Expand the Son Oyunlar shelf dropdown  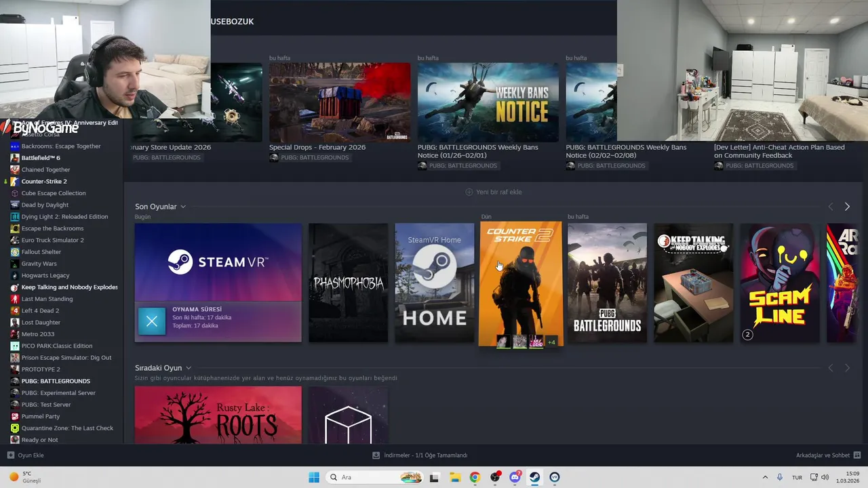pyautogui.click(x=183, y=207)
